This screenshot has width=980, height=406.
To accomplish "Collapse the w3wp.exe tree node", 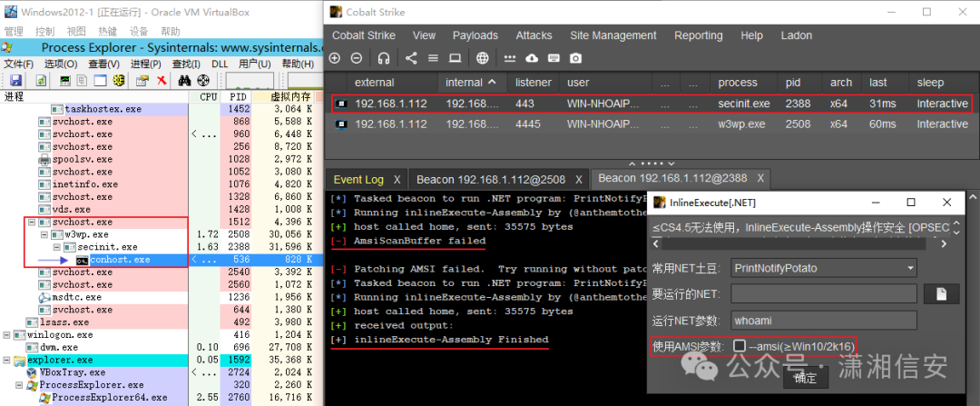I will pos(44,234).
